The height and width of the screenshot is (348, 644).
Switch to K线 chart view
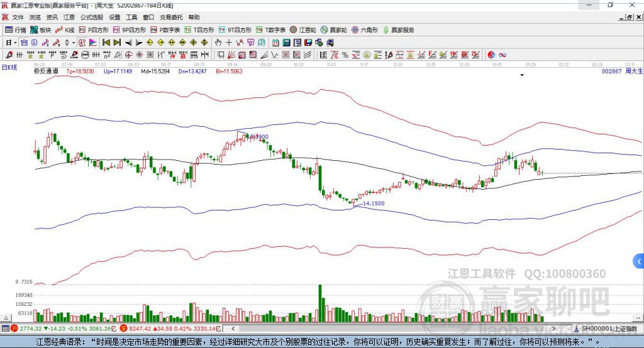(65, 30)
